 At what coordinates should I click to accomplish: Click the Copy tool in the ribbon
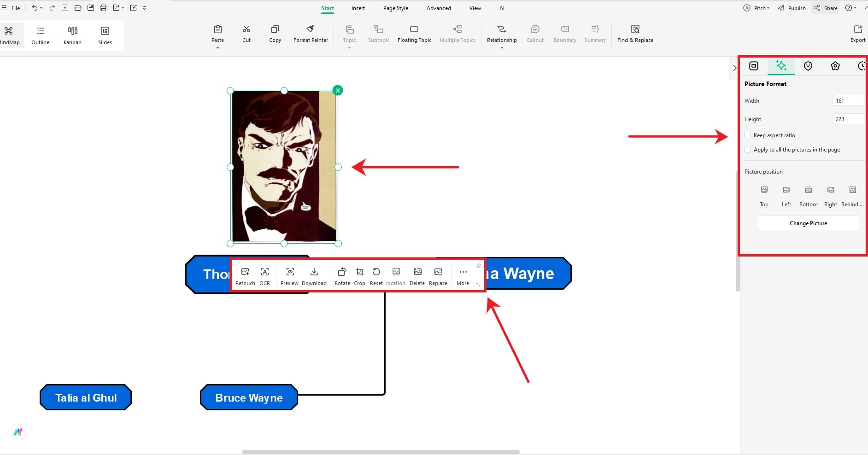pos(275,35)
